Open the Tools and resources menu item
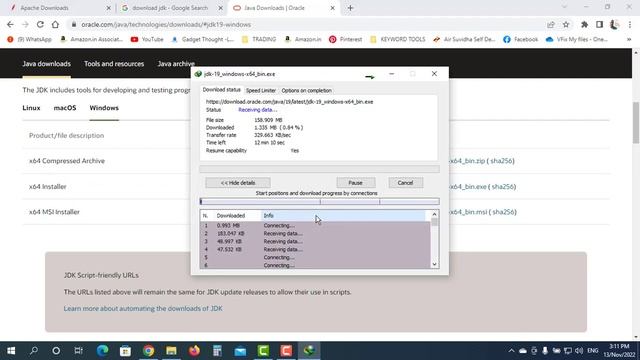Image resolution: width=640 pixels, height=360 pixels. coord(114,64)
